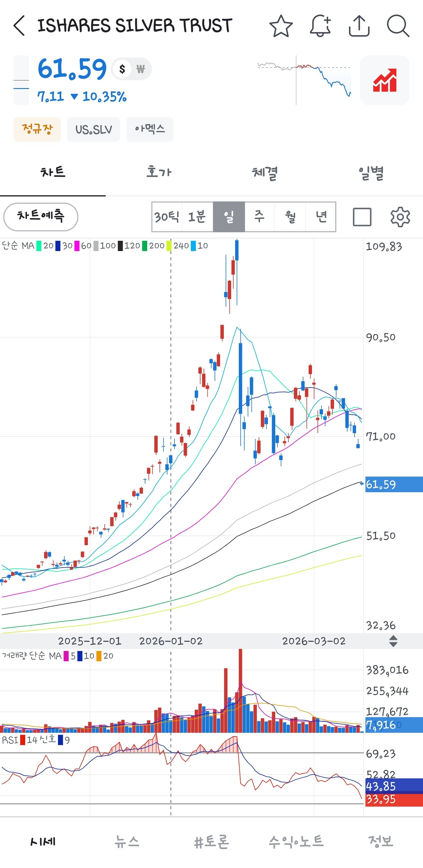
Task: Tap the RSI signal value label 43.85
Action: [394, 786]
